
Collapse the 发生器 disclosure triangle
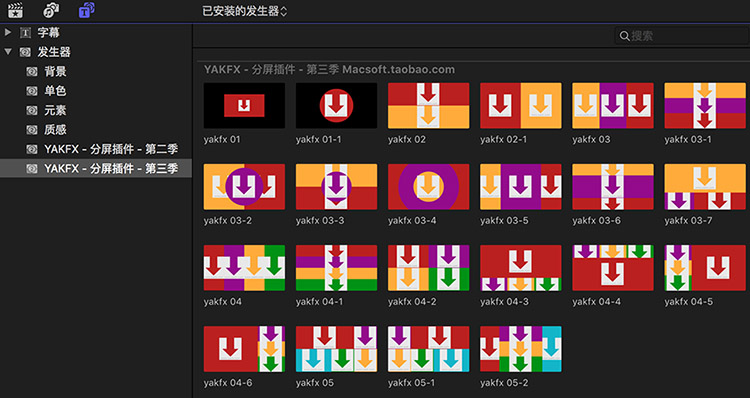(x=8, y=52)
